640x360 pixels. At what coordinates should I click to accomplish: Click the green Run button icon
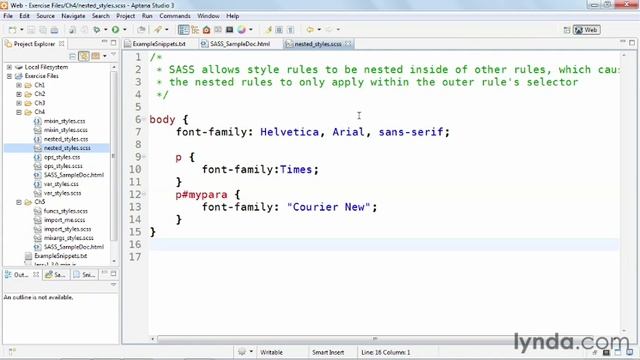pyautogui.click(x=116, y=30)
